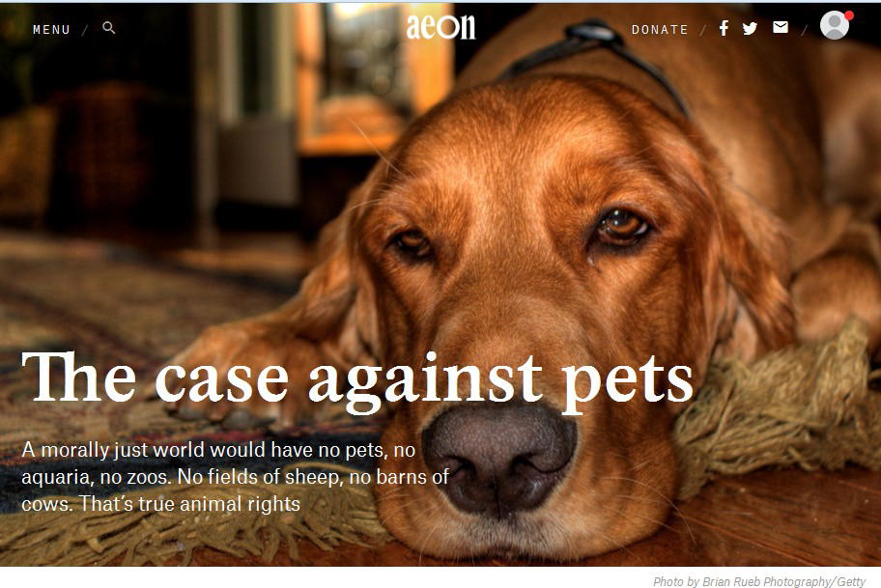
Task: Click the email envelope icon
Action: coord(781,28)
